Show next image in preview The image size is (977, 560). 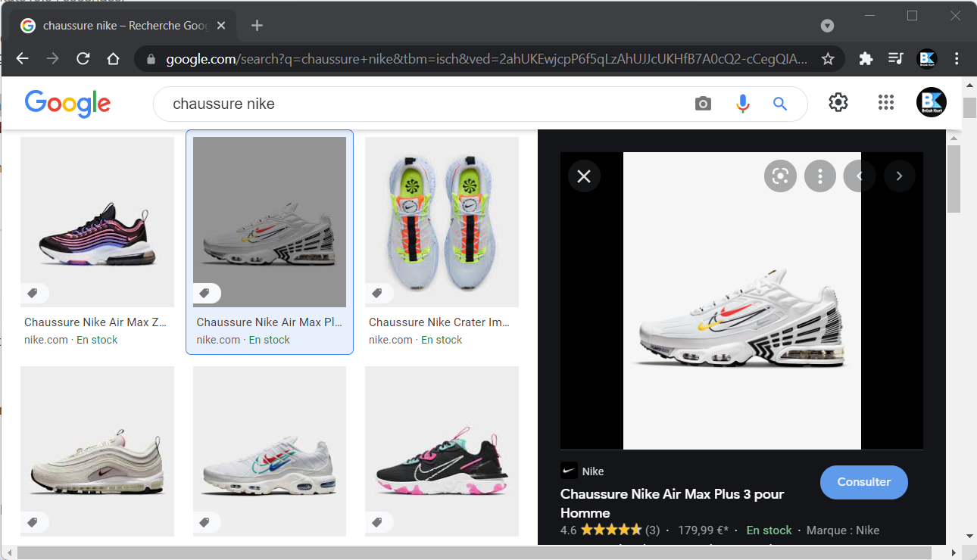899,176
